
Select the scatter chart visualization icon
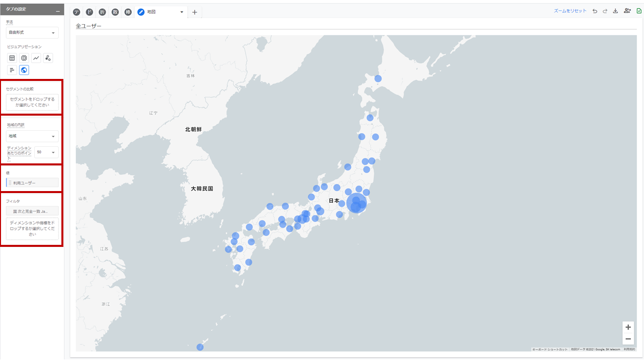47,58
